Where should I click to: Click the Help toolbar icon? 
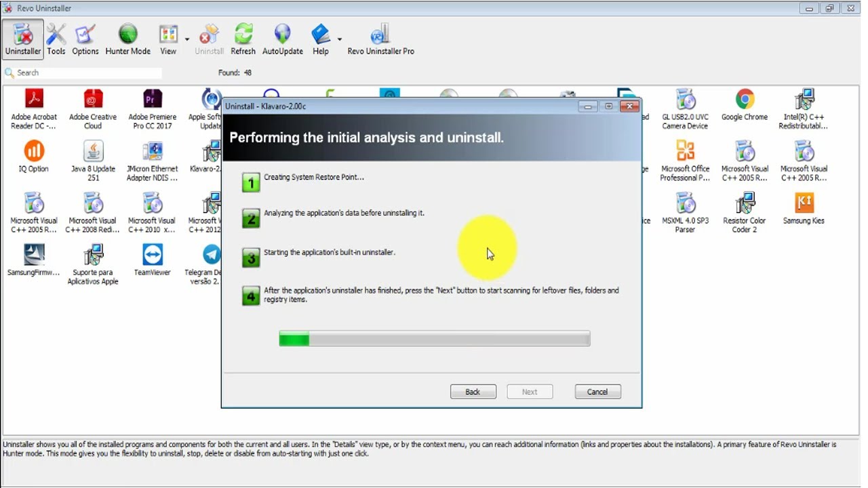[321, 39]
